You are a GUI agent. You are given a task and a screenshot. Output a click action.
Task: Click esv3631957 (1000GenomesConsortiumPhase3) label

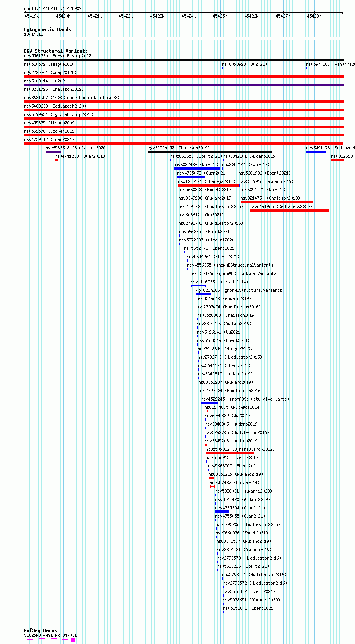coord(71,98)
